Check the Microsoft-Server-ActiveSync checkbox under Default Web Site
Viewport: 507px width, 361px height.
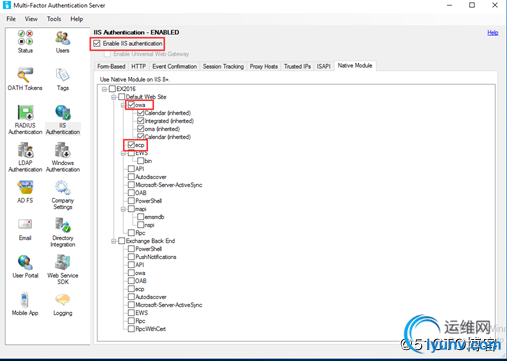[131, 185]
